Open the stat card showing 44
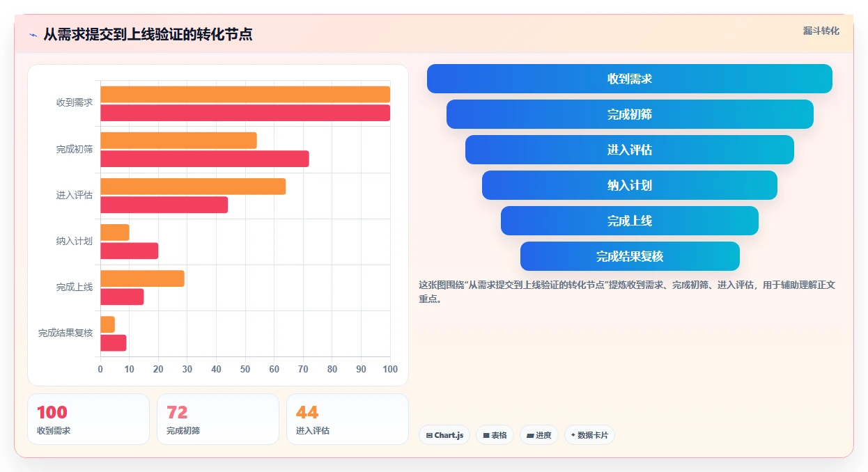Screen dimensions: 868x472 [x=348, y=419]
